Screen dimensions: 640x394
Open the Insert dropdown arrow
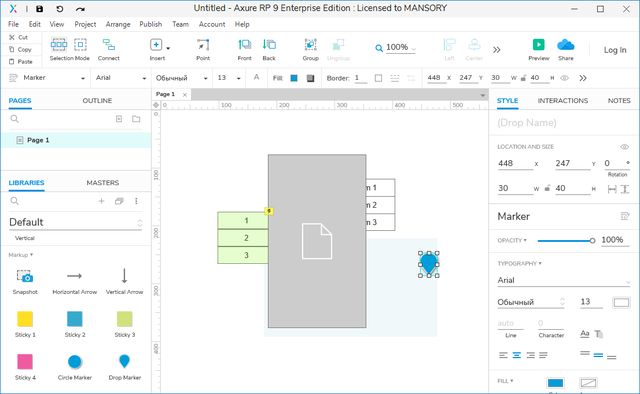pos(168,48)
